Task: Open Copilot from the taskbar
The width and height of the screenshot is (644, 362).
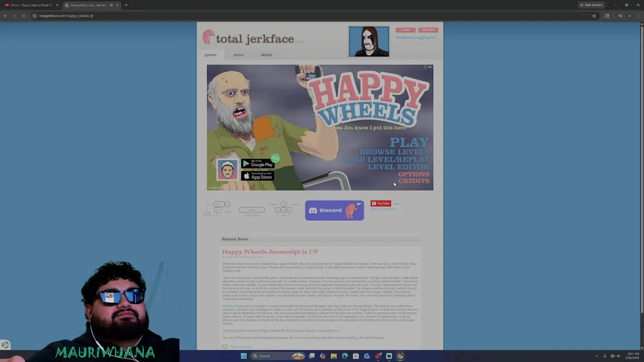Action: coord(323,356)
